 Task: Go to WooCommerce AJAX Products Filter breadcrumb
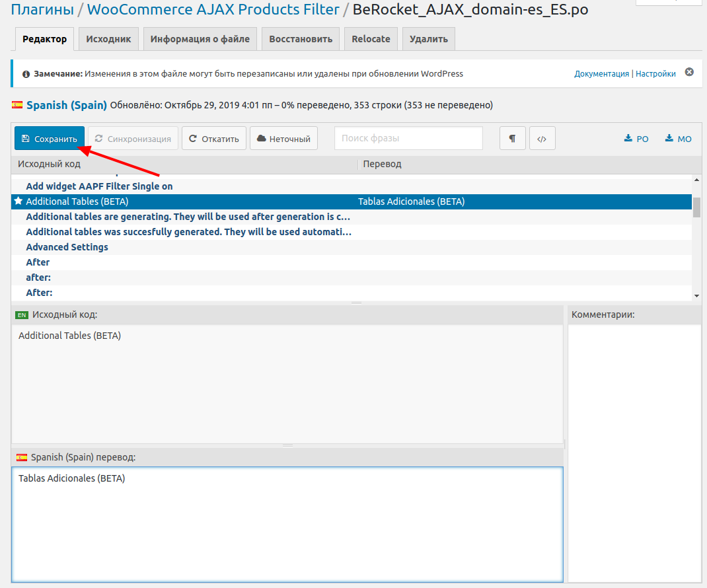pyautogui.click(x=213, y=10)
